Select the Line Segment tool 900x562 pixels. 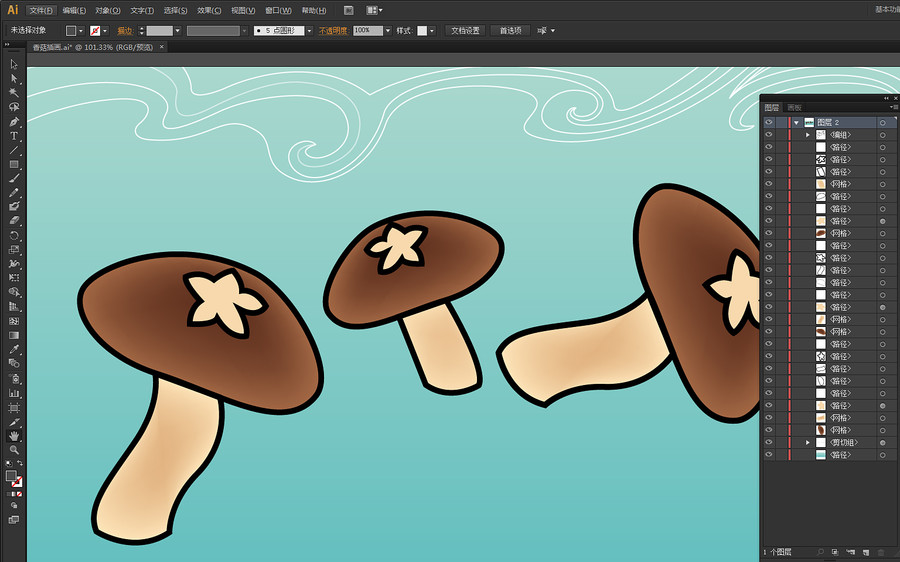point(14,150)
